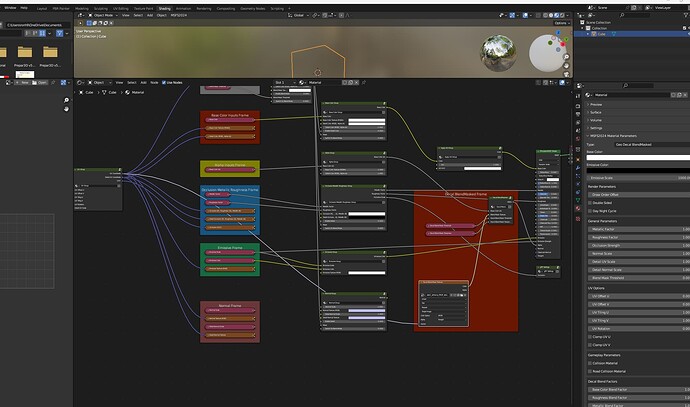Open the World properties tab icon
The image size is (690, 407).
578,139
